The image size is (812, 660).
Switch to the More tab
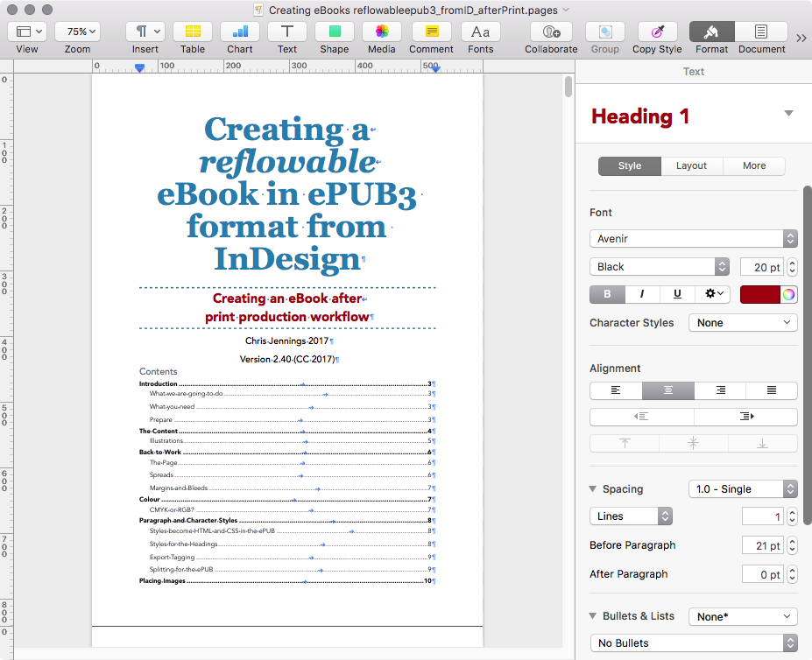coord(754,165)
